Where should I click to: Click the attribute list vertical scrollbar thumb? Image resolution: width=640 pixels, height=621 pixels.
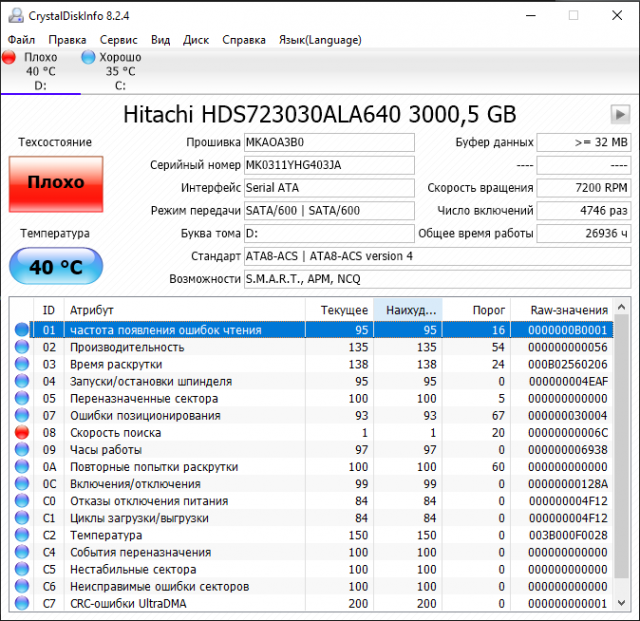click(622, 447)
